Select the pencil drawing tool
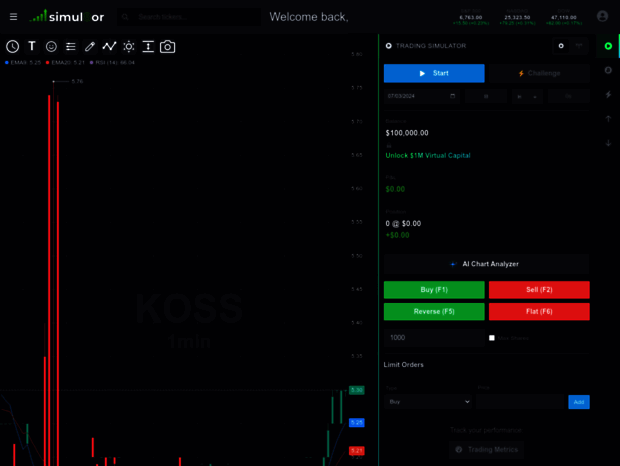 pos(90,46)
